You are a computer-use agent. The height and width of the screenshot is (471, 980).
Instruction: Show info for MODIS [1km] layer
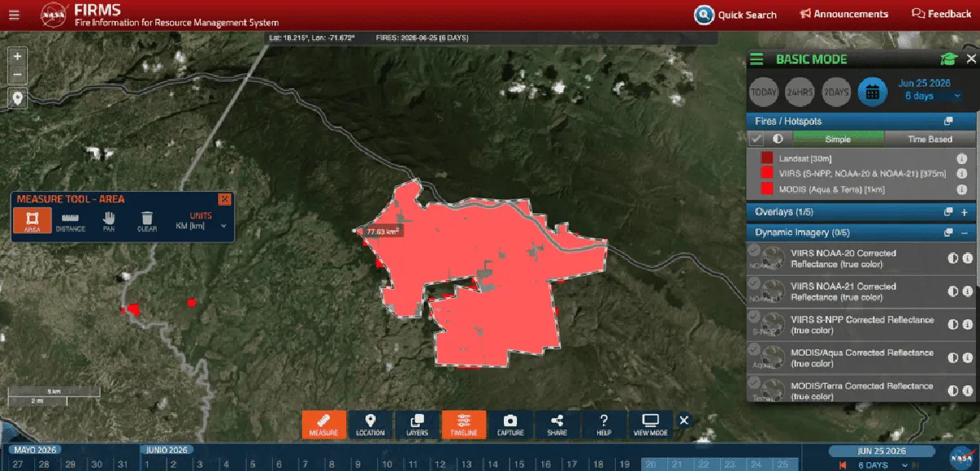pyautogui.click(x=962, y=189)
